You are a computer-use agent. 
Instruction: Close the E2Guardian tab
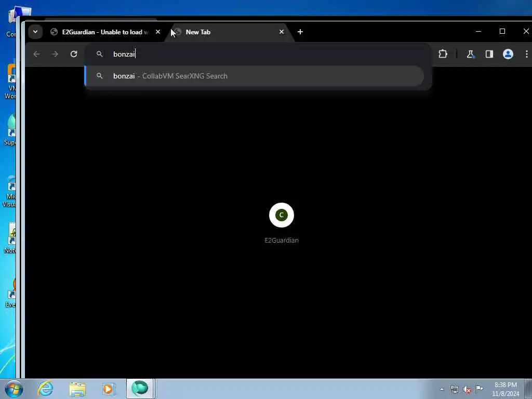point(158,32)
